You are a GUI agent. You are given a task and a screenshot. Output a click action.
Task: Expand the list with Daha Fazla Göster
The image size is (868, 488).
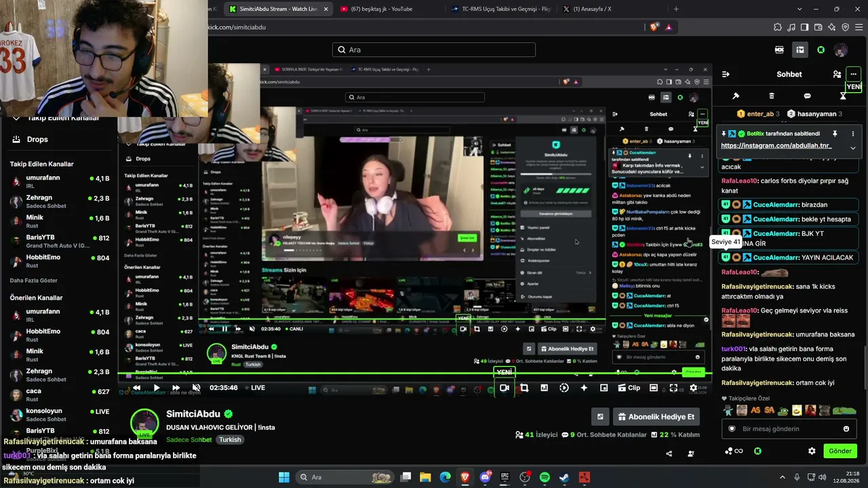click(x=34, y=280)
